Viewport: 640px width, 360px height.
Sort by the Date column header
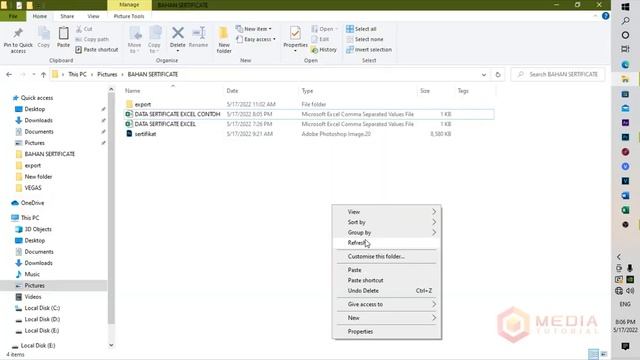pyautogui.click(x=232, y=91)
